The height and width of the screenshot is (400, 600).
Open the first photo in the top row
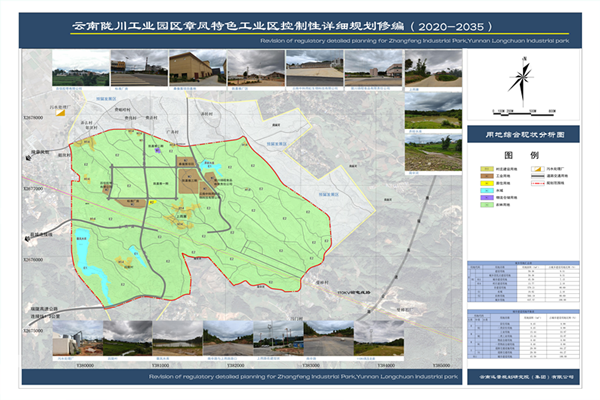click(x=73, y=70)
